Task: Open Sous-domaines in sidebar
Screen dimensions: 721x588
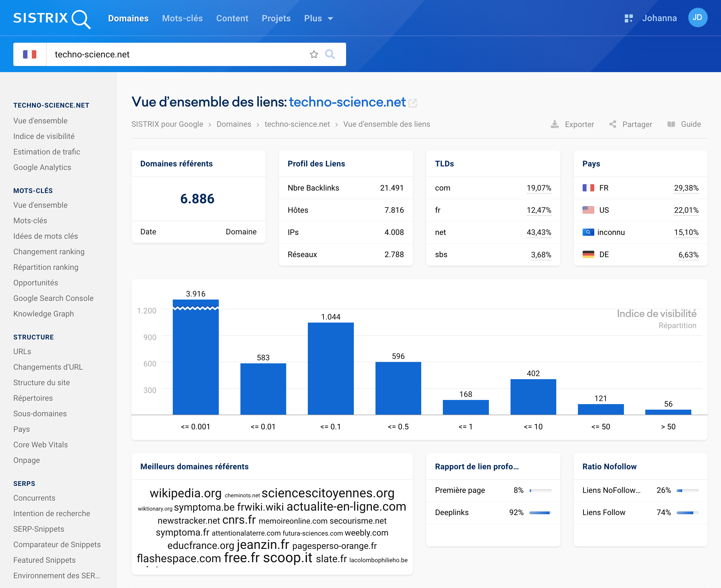Action: (40, 414)
